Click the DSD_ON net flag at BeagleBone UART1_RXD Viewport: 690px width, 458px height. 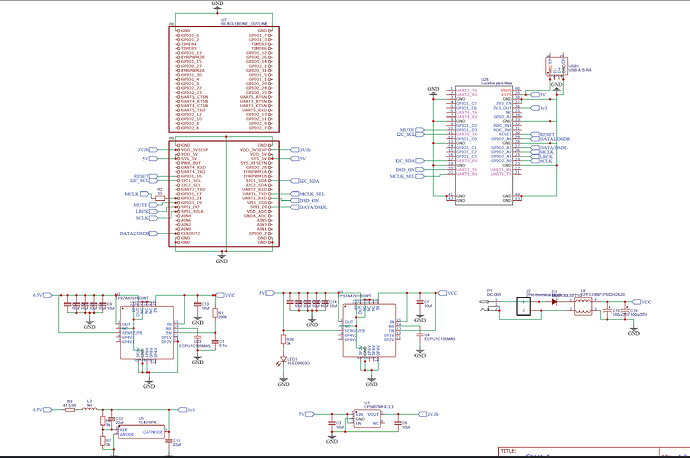tap(295, 200)
